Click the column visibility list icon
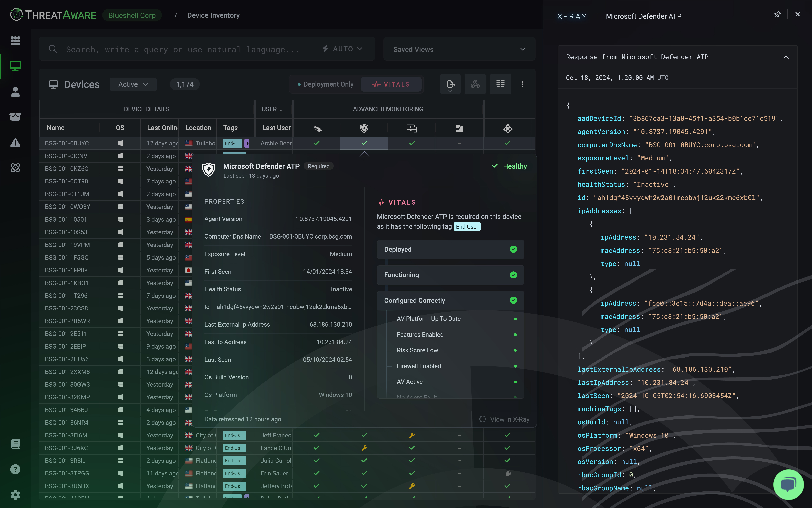 coord(500,84)
